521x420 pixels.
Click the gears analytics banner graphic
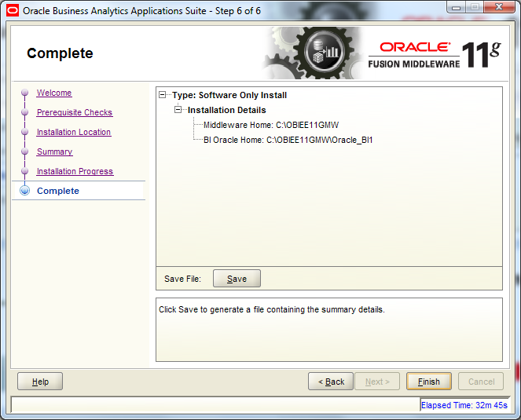tap(312, 53)
